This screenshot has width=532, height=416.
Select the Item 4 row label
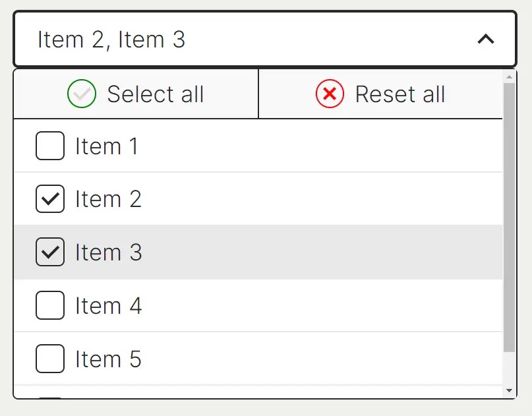109,306
